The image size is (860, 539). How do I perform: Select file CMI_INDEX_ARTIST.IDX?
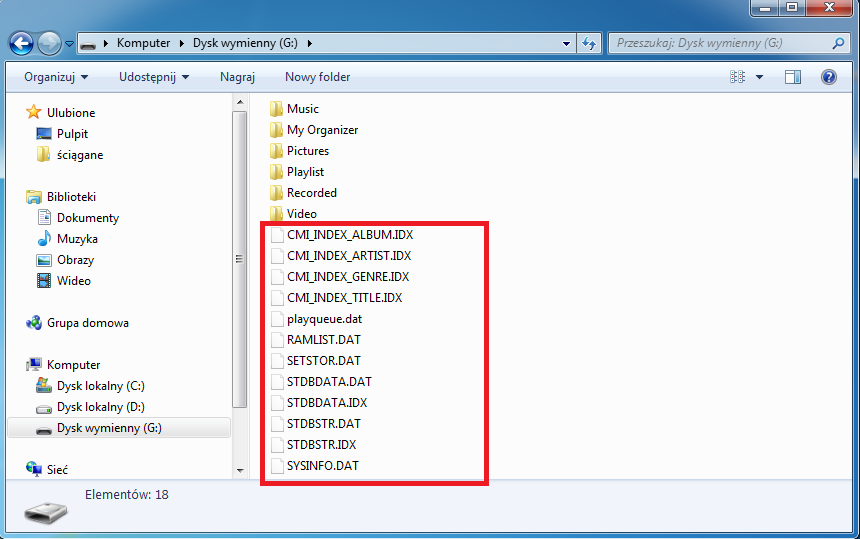(x=349, y=256)
